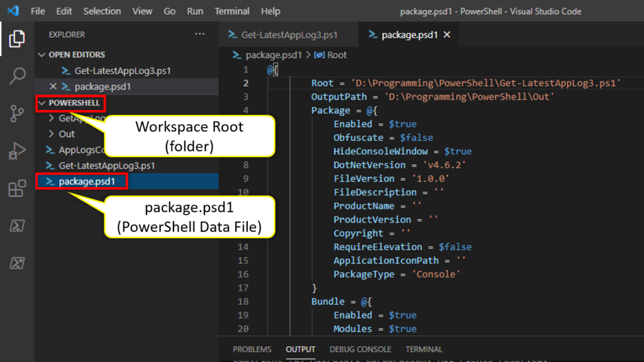Close package.psd1 in Open Editors list
The width and height of the screenshot is (644, 362).
tap(53, 86)
